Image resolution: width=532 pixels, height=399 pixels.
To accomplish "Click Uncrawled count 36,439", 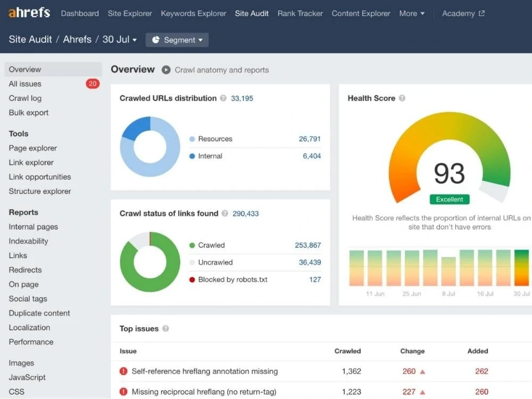I will click(310, 262).
